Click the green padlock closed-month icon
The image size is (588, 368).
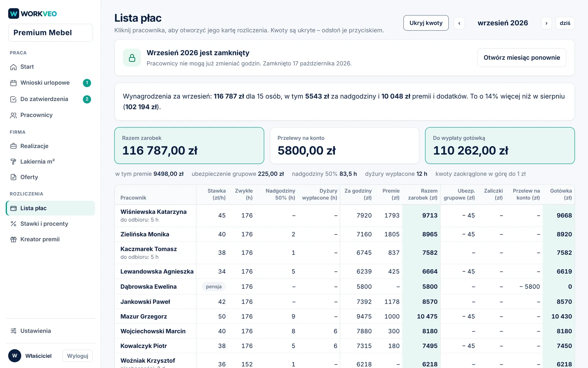(132, 58)
